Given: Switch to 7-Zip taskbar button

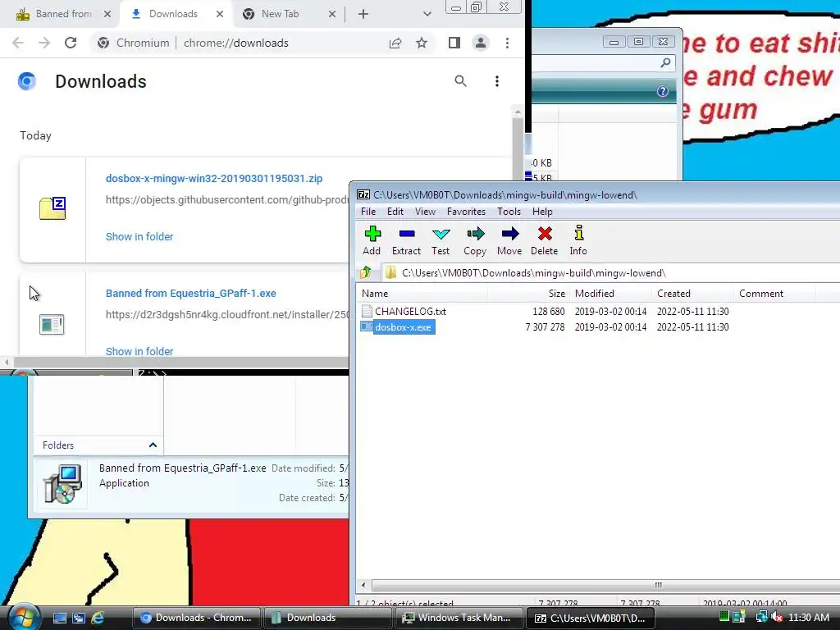Looking at the screenshot, I should pos(590,618).
